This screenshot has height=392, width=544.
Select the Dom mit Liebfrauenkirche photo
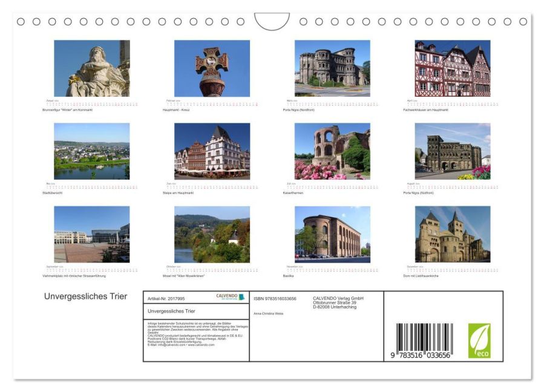[x=453, y=235]
